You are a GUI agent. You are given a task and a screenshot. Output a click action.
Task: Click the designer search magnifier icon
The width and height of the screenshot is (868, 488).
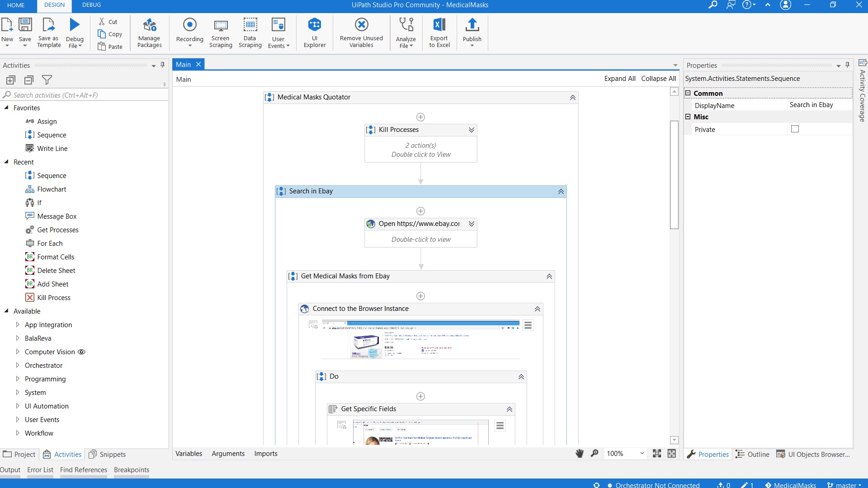click(x=595, y=453)
